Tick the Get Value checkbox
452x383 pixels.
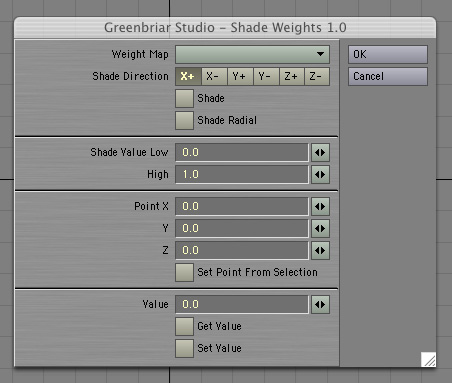[184, 327]
